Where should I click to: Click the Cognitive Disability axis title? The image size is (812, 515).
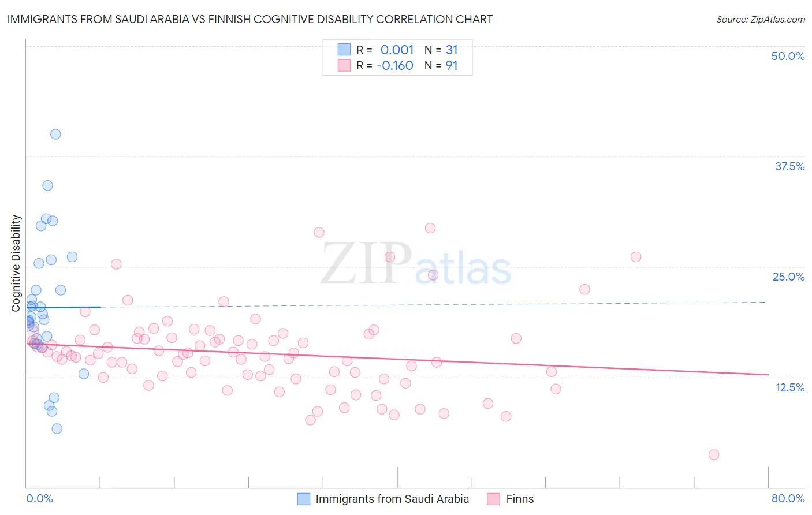[16, 263]
